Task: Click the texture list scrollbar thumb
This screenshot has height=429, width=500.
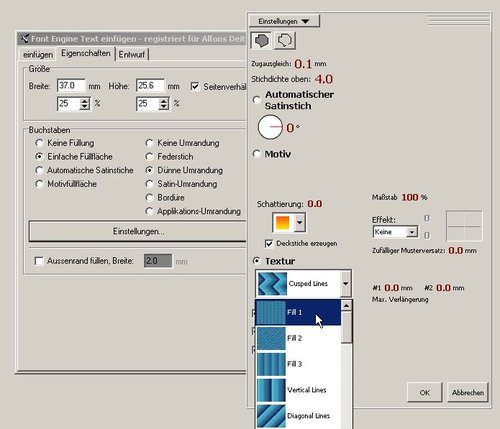Action: [x=346, y=327]
